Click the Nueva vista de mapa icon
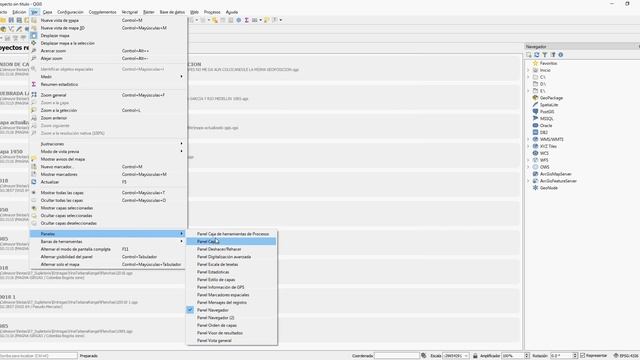The width and height of the screenshot is (640, 360). (x=34, y=20)
